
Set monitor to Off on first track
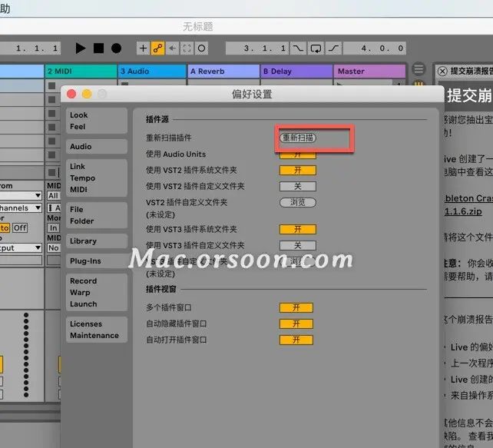pos(20,227)
